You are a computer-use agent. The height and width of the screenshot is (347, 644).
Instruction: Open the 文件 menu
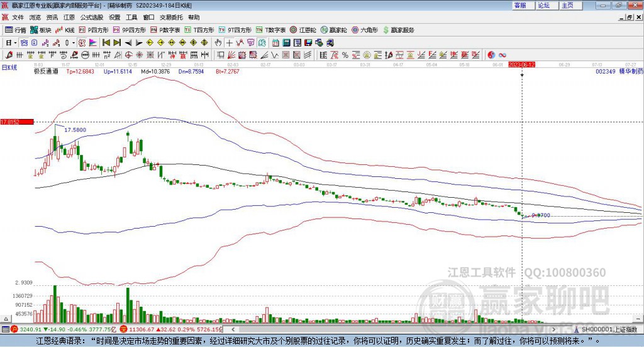pos(18,17)
